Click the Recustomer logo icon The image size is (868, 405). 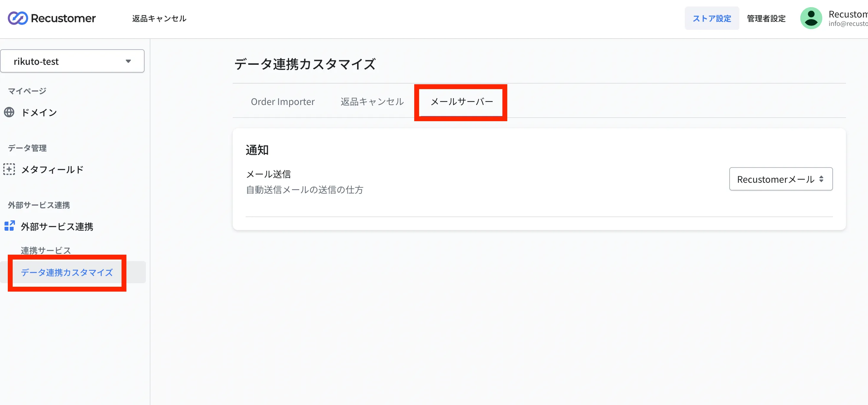(18, 18)
